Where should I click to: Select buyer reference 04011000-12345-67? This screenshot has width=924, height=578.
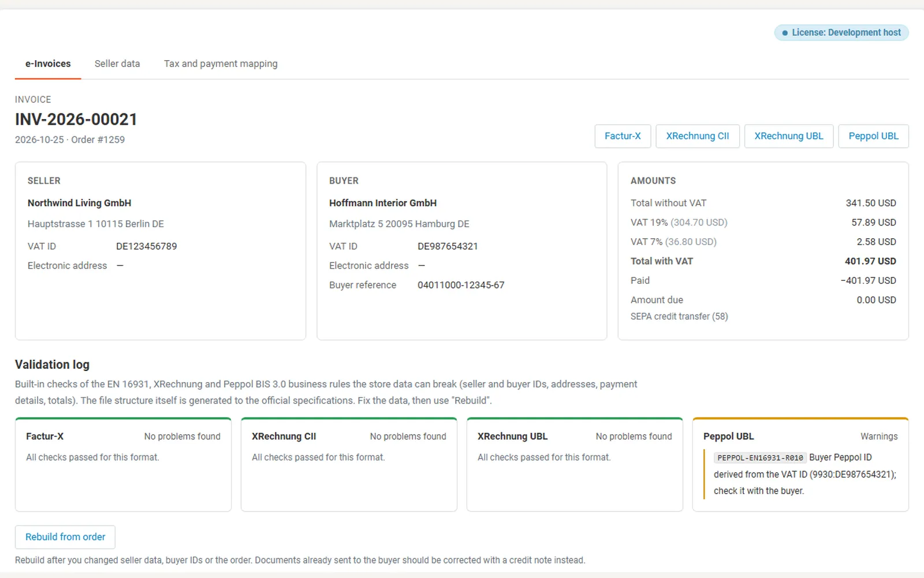coord(461,285)
